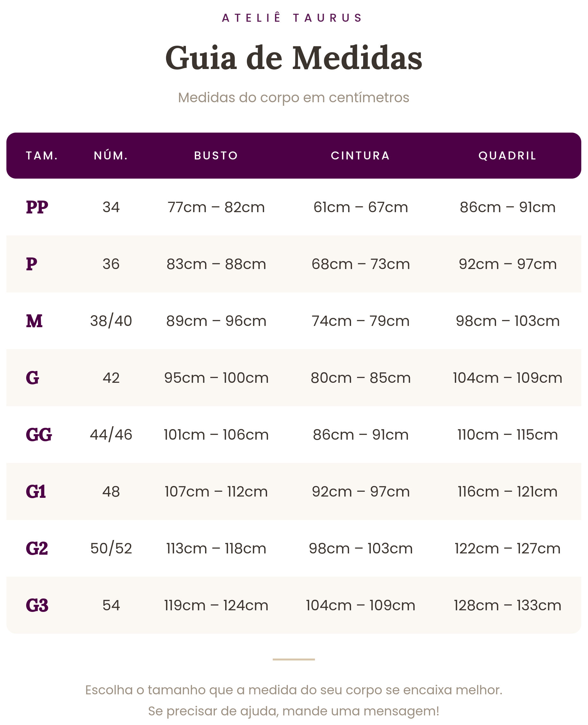The height and width of the screenshot is (725, 588).
Task: Click the busto value 95cm – 100cm
Action: click(216, 378)
